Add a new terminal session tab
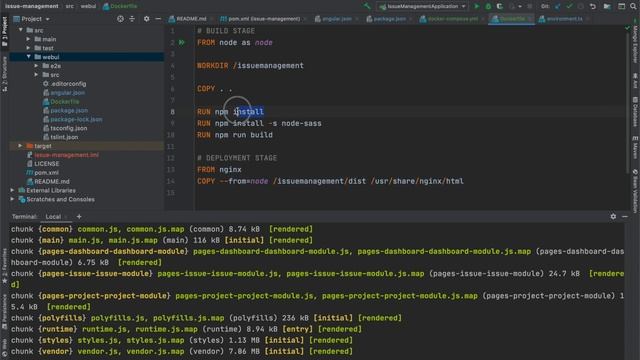The image size is (640, 360). [x=79, y=216]
